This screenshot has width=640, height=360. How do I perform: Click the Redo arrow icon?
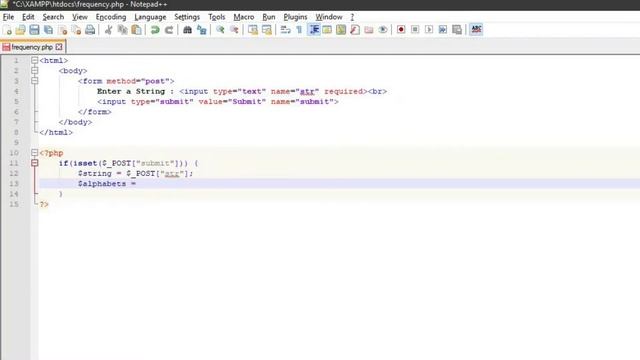click(169, 30)
